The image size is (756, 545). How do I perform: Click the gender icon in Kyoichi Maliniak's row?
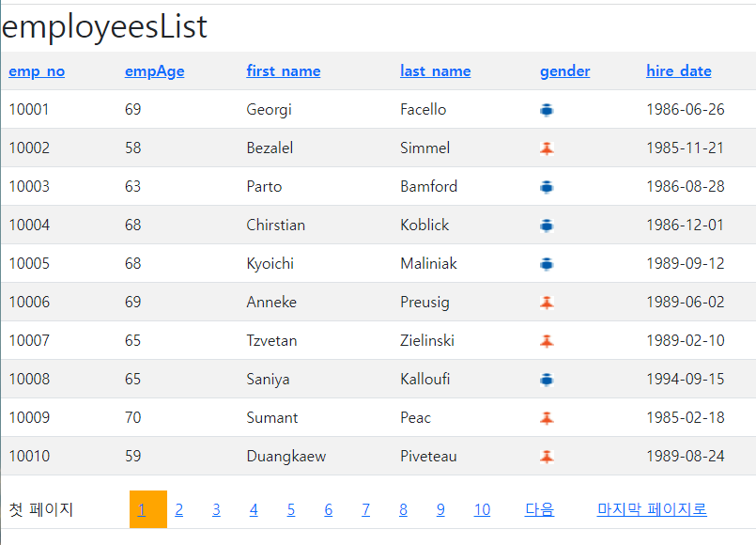point(547,264)
